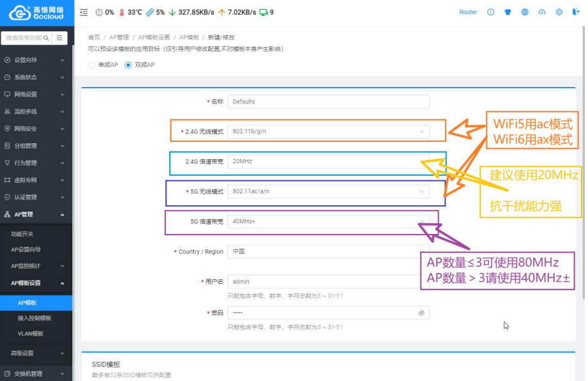This screenshot has width=588, height=381.
Task: Open the settings gear icon in header
Action: 559,12
